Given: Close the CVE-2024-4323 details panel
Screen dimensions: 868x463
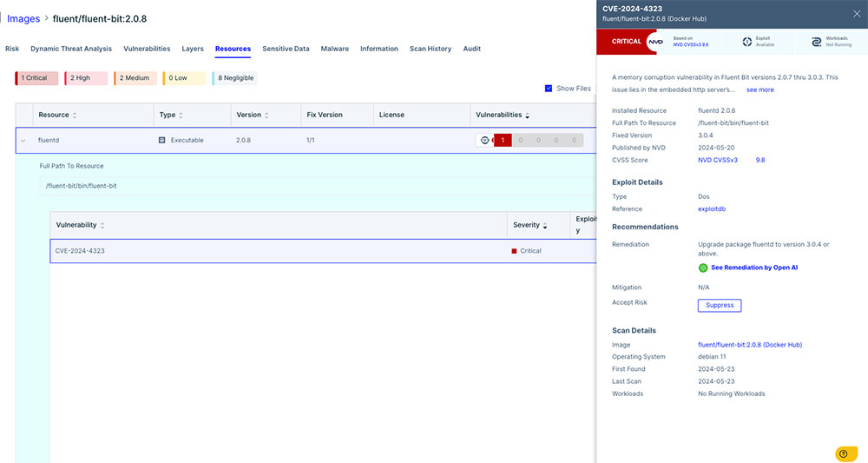Looking at the screenshot, I should 857,14.
